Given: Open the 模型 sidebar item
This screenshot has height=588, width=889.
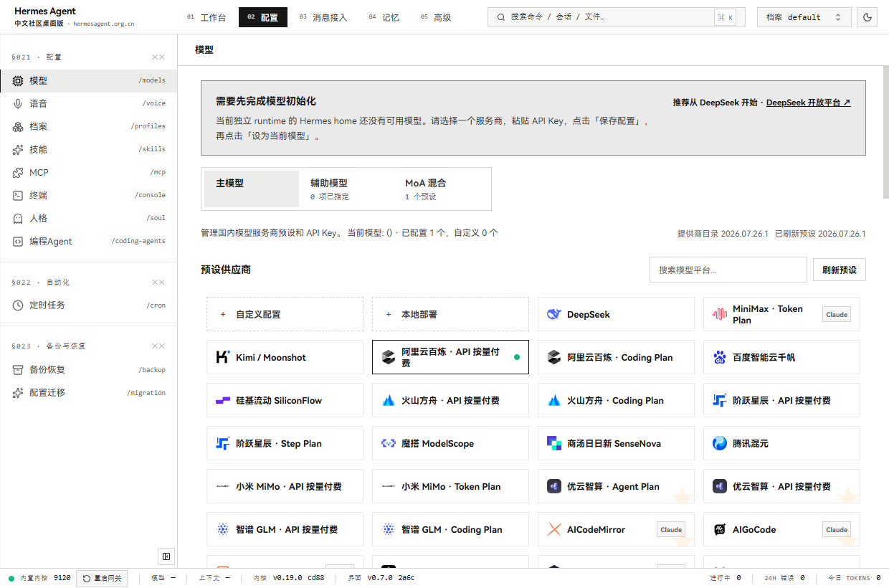Looking at the screenshot, I should point(89,81).
